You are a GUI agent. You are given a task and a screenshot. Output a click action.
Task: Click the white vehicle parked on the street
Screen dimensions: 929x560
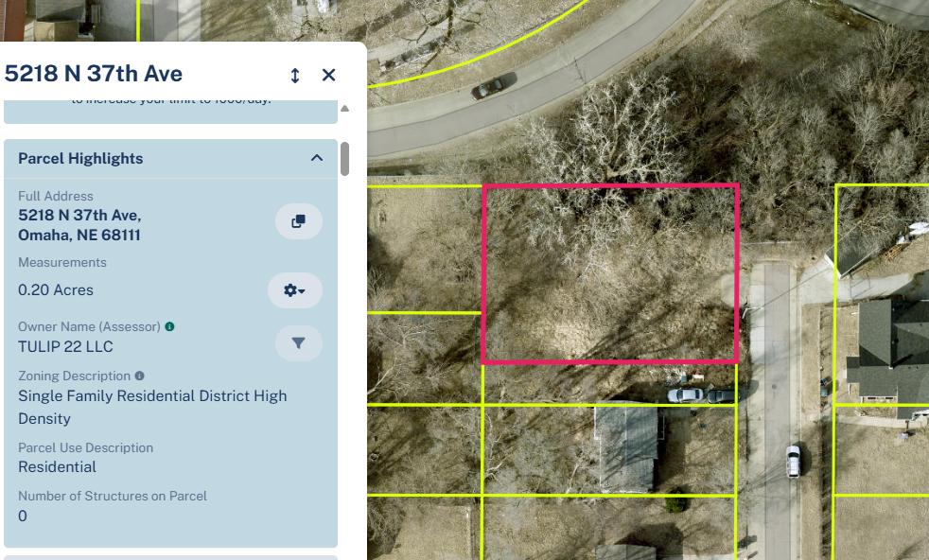793,461
